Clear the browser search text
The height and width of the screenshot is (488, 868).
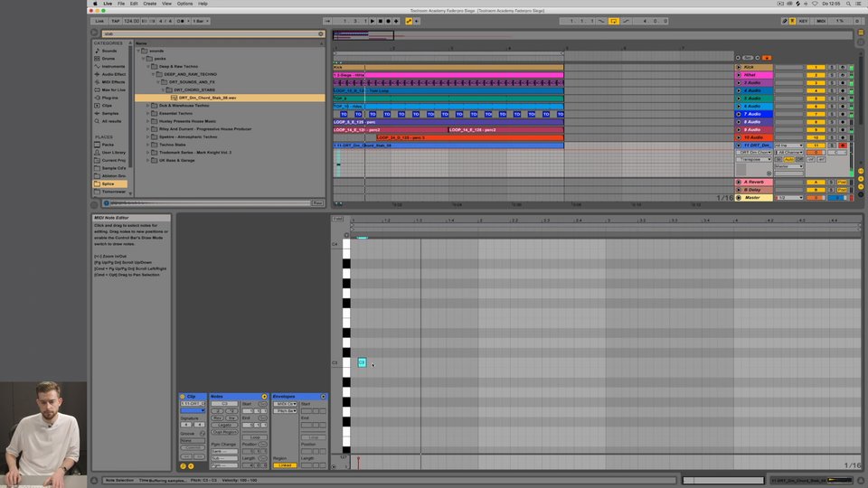click(320, 33)
